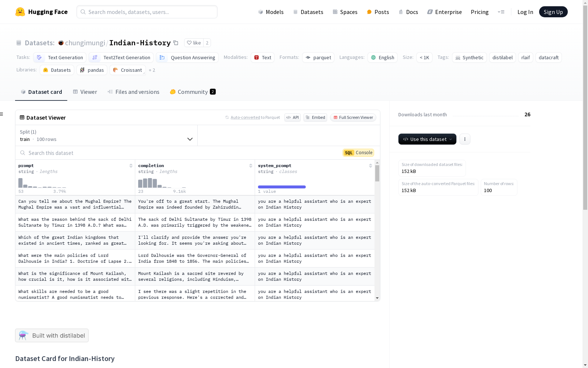This screenshot has height=368, width=588.
Task: Focus the search models, datasets, users field
Action: [x=147, y=12]
